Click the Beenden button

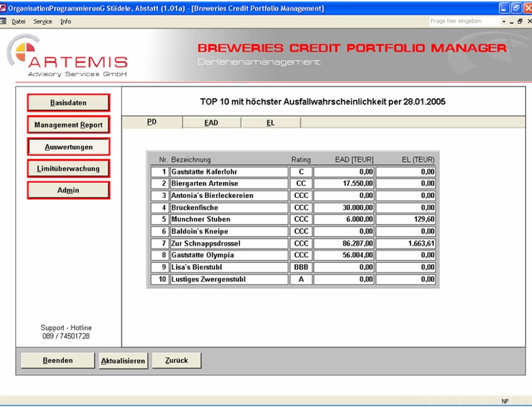point(57,360)
